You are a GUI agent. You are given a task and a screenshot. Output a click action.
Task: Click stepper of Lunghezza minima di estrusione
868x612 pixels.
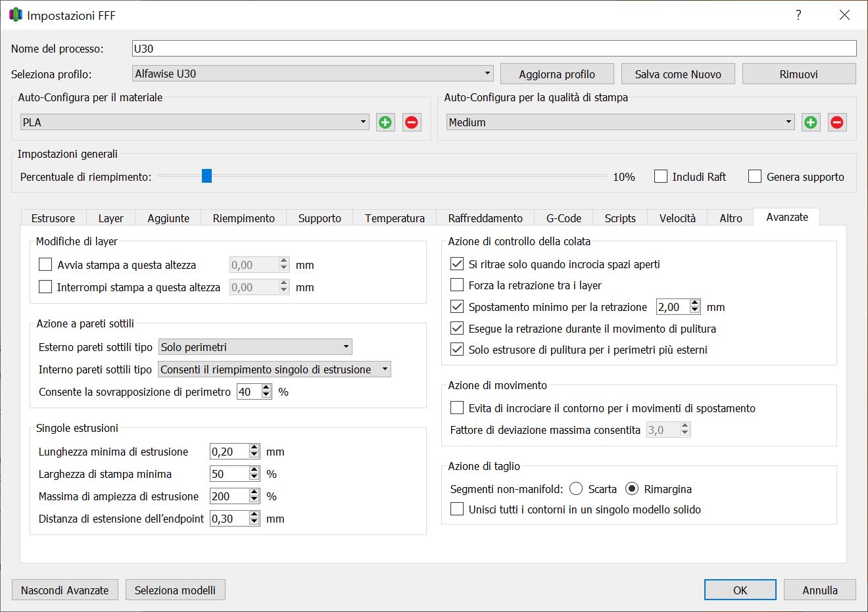point(254,451)
